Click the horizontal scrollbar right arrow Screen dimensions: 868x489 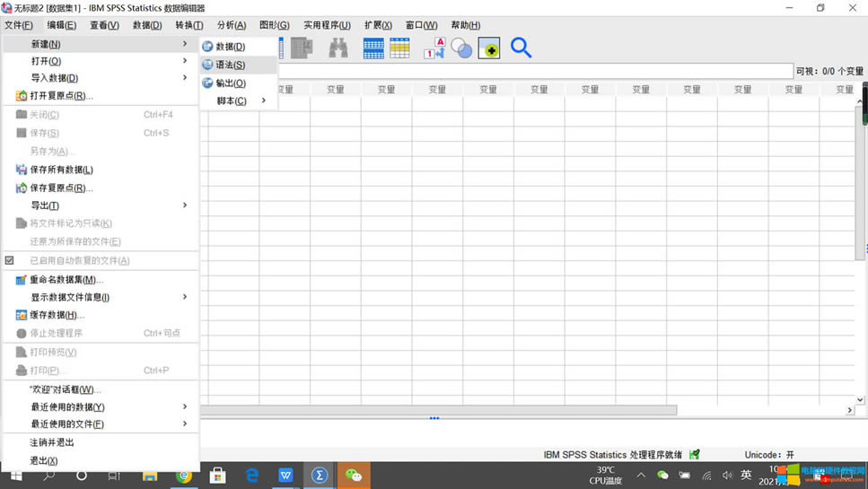pos(850,410)
